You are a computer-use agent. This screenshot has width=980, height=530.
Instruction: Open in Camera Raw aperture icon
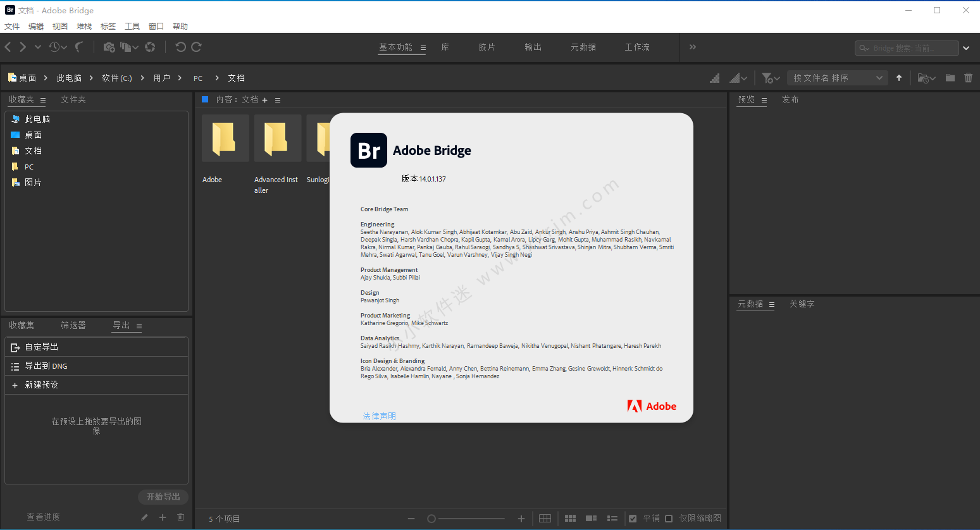pyautogui.click(x=150, y=47)
